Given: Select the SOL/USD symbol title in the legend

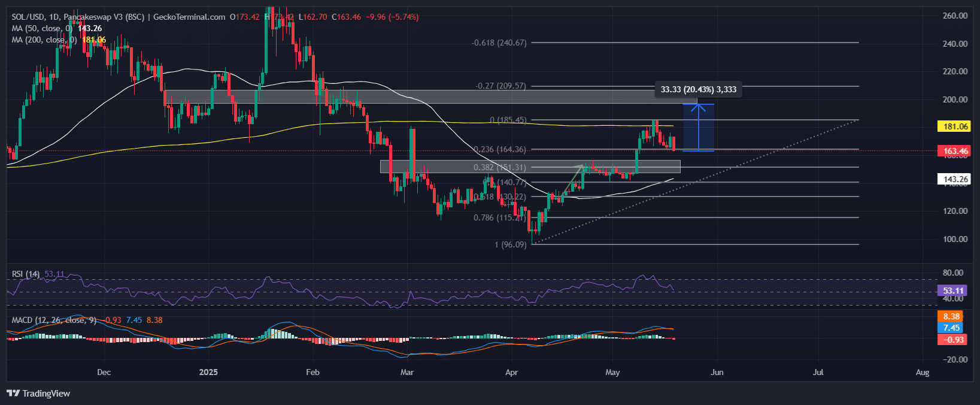Looking at the screenshot, I should [x=119, y=17].
